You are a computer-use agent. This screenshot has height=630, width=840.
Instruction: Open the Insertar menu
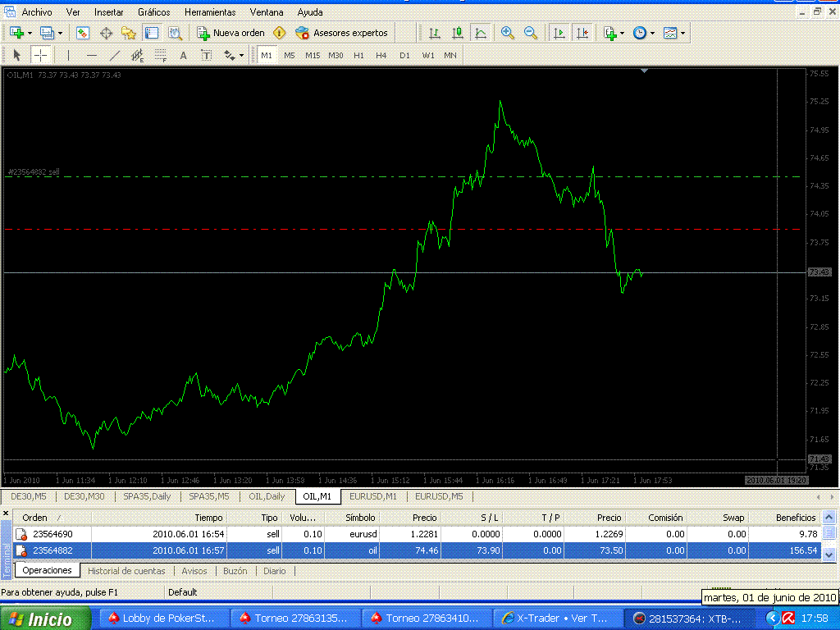(109, 11)
